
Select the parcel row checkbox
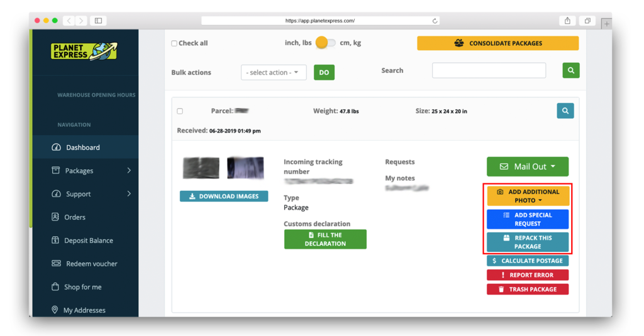tap(180, 111)
